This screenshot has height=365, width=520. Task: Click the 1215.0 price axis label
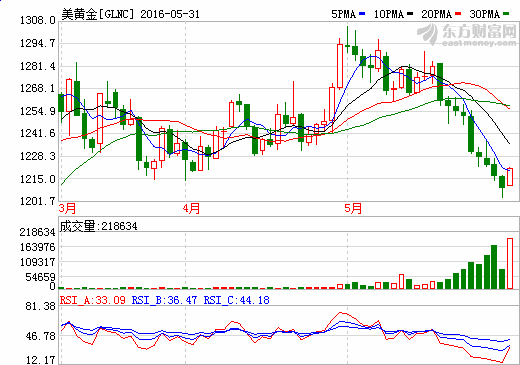click(x=38, y=179)
